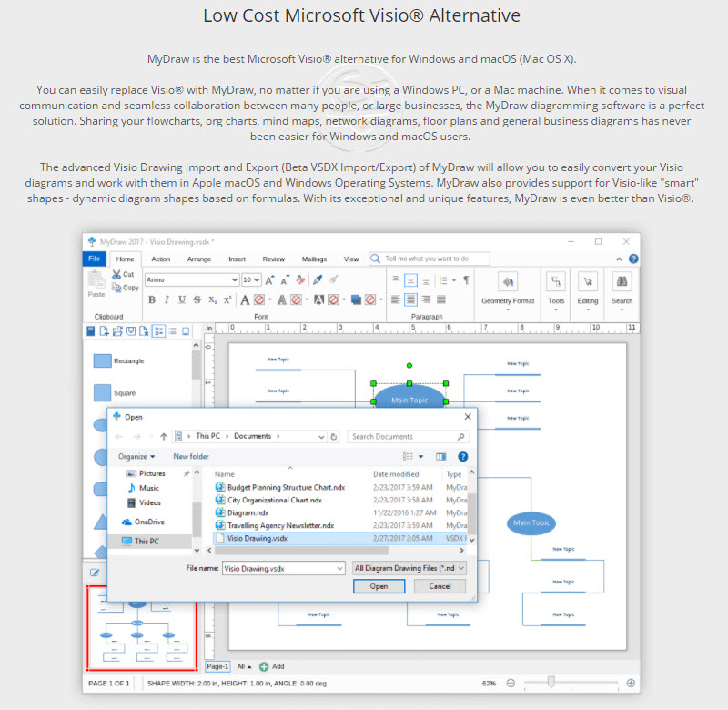Click the zoom out minus icon
This screenshot has height=710, width=728.
click(x=511, y=683)
